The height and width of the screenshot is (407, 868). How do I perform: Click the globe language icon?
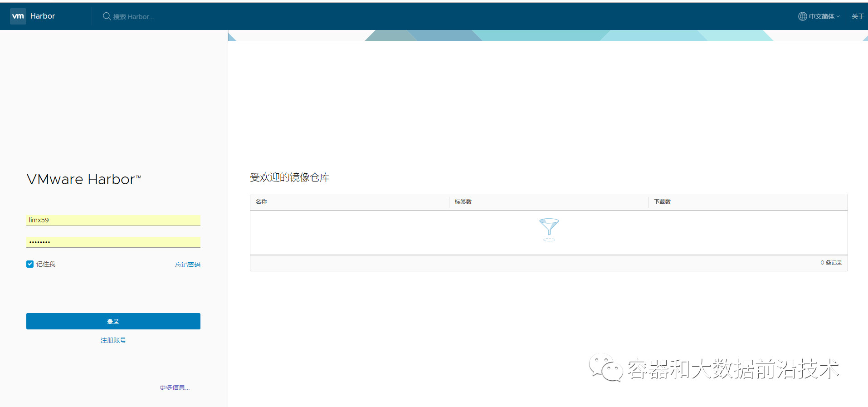point(802,16)
